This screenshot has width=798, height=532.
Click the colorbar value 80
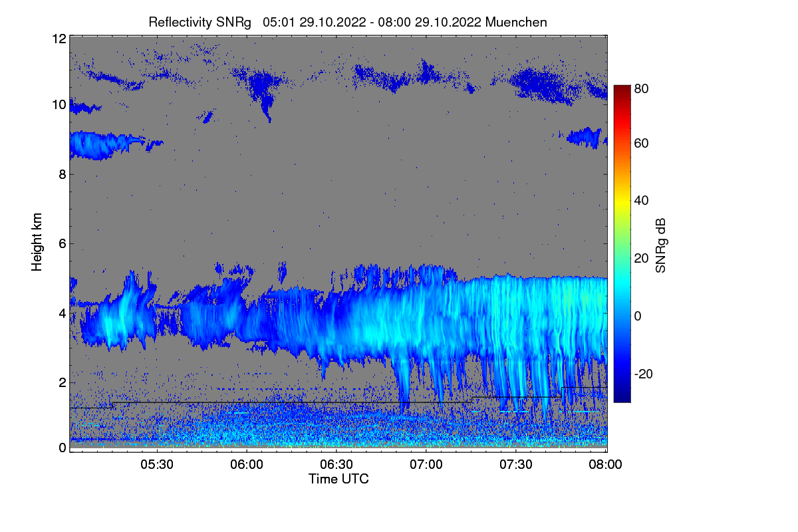pos(642,87)
